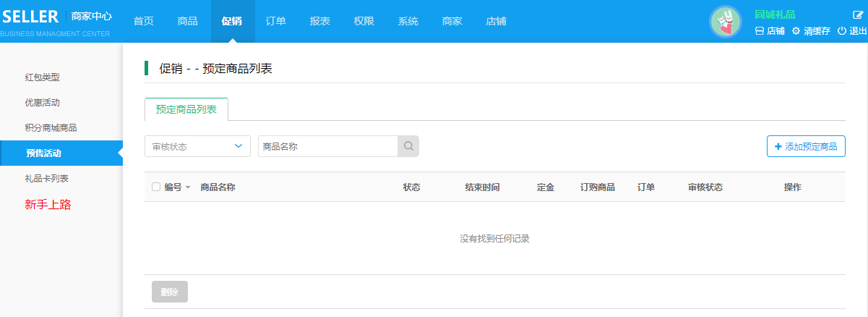The image size is (868, 317).
Task: Click the shop avatar image
Action: pos(726,22)
